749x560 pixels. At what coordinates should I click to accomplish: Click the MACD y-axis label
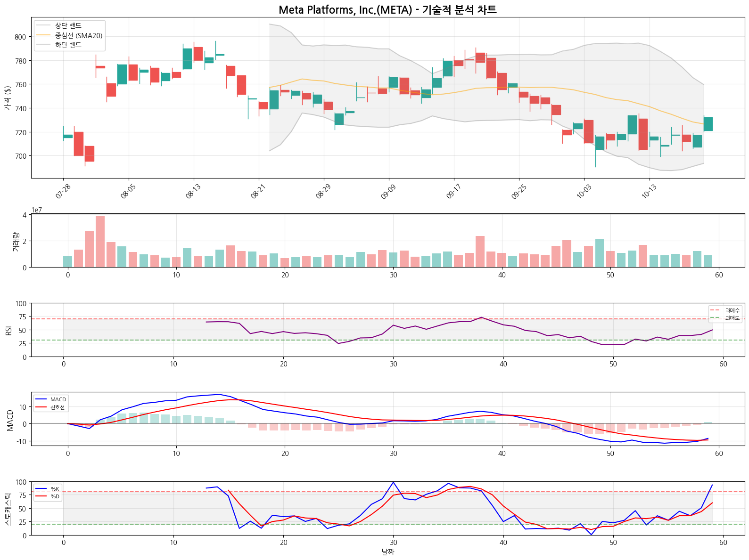(x=10, y=420)
